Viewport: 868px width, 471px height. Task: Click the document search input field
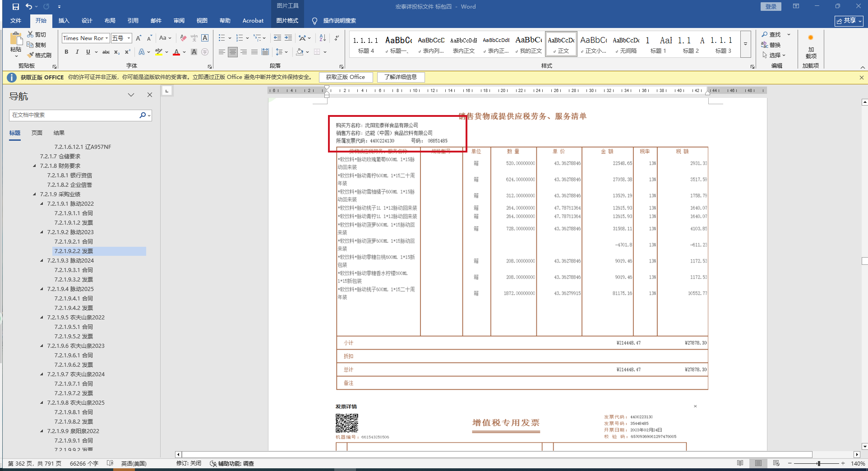click(74, 115)
